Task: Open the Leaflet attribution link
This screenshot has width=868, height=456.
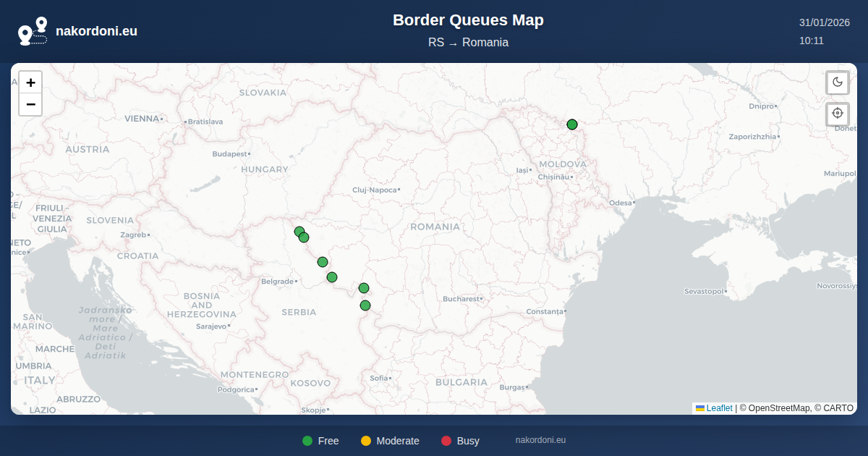Action: 719,408
